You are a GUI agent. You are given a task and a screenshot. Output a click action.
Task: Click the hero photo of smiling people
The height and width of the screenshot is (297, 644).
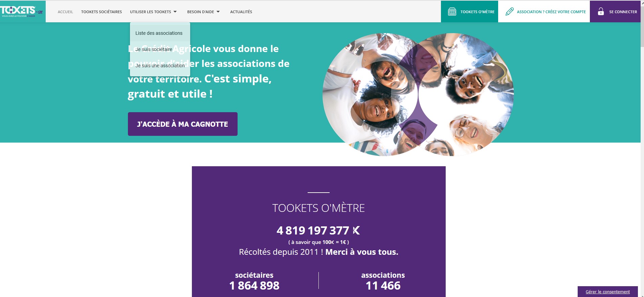tap(418, 94)
